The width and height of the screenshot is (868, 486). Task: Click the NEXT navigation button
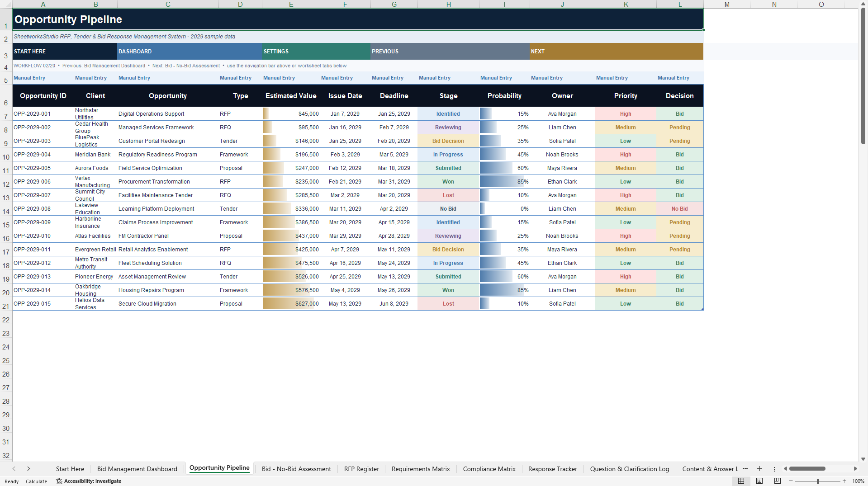click(617, 52)
